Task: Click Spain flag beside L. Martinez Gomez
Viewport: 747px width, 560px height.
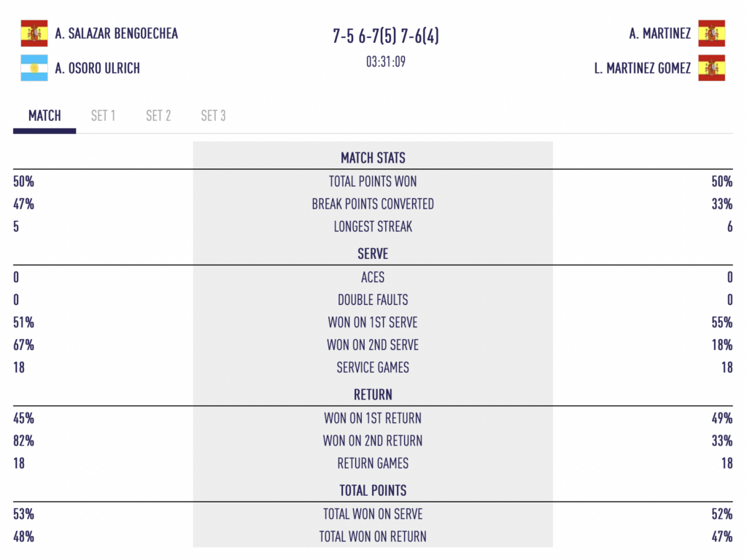Action: tap(712, 68)
